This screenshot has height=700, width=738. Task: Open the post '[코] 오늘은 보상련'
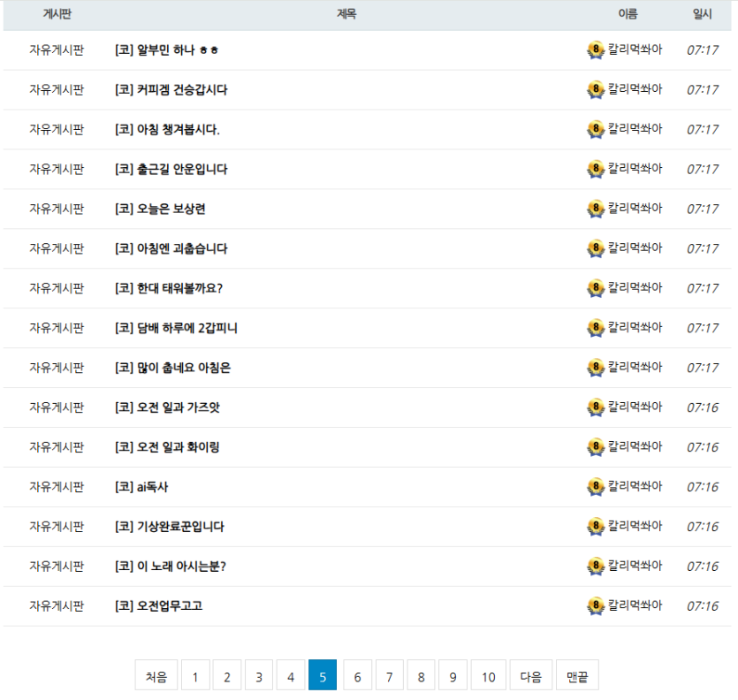pos(160,209)
